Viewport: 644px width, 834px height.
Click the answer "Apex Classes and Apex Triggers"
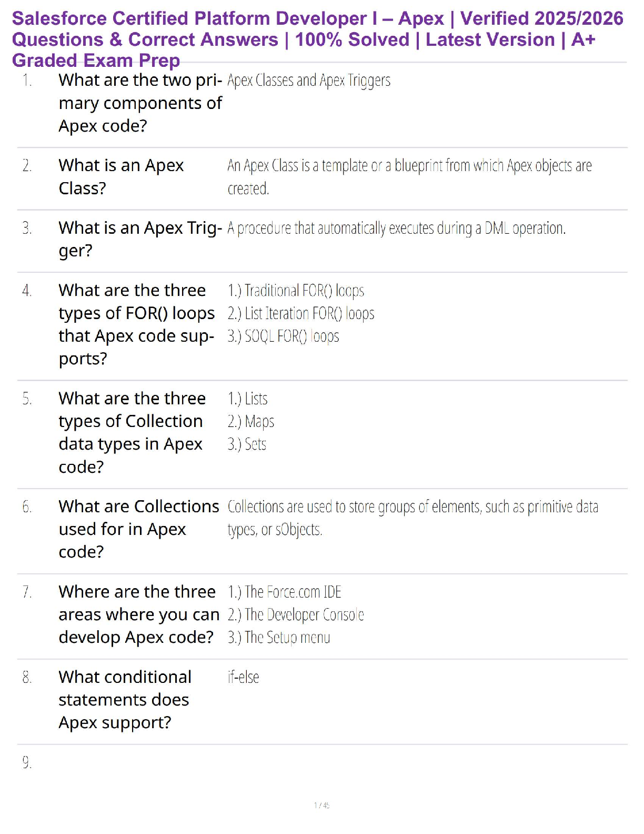click(x=309, y=81)
